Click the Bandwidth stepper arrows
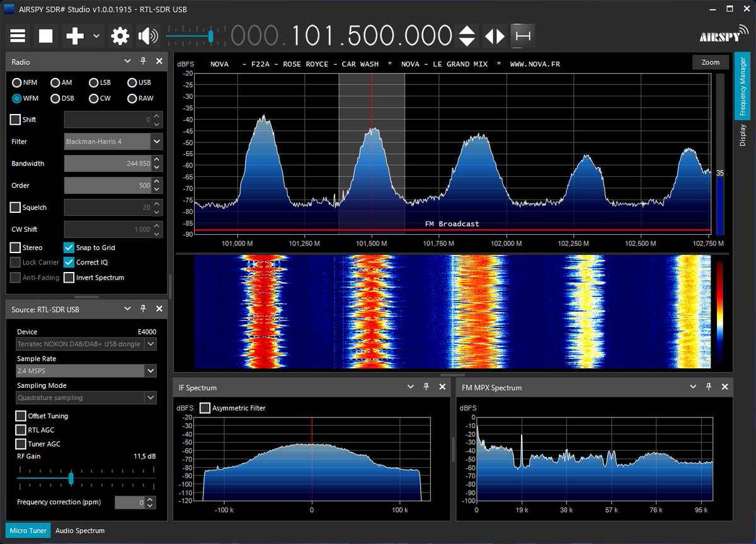Screen dimensions: 756x544 point(157,164)
